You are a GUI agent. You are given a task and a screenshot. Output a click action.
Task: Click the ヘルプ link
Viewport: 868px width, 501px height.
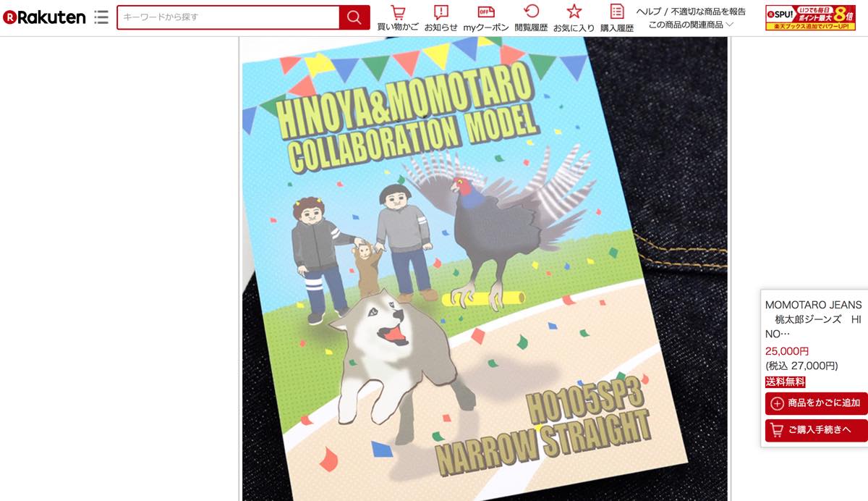click(x=649, y=12)
